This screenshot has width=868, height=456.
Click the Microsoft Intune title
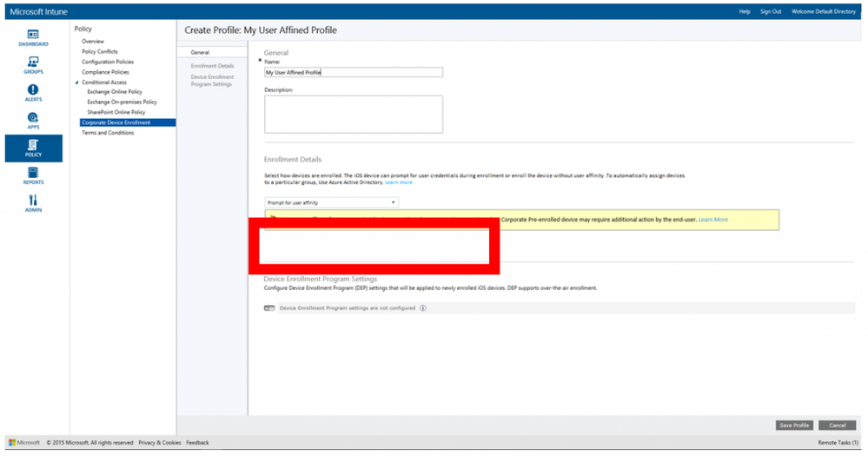tap(39, 11)
